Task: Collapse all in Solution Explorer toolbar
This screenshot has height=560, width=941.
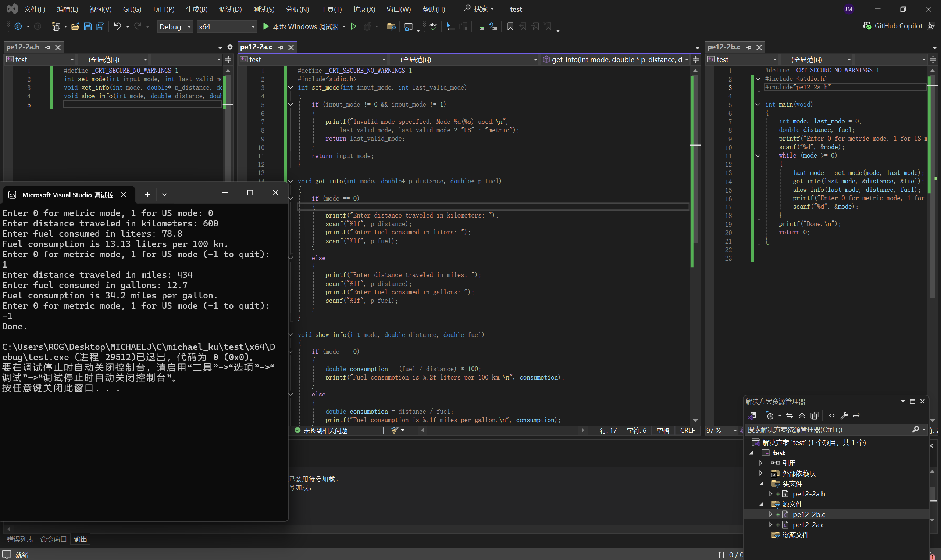Action: tap(802, 416)
